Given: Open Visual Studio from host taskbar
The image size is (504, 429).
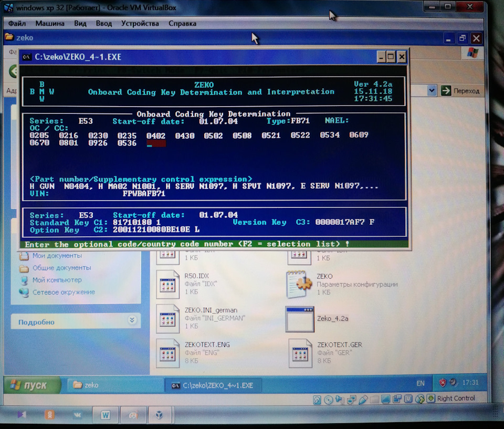Looking at the screenshot, I should 22,415.
